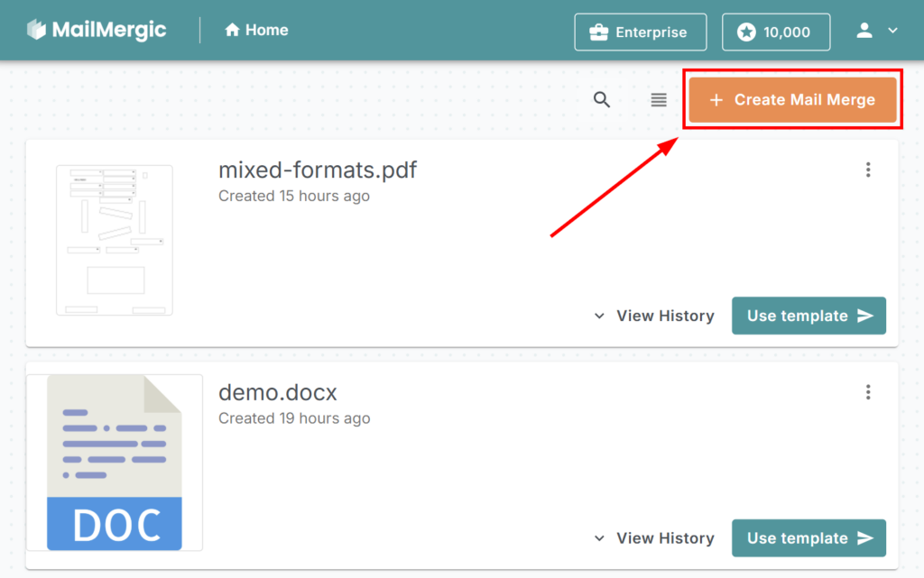Open the account dropdown arrow

[x=893, y=31]
